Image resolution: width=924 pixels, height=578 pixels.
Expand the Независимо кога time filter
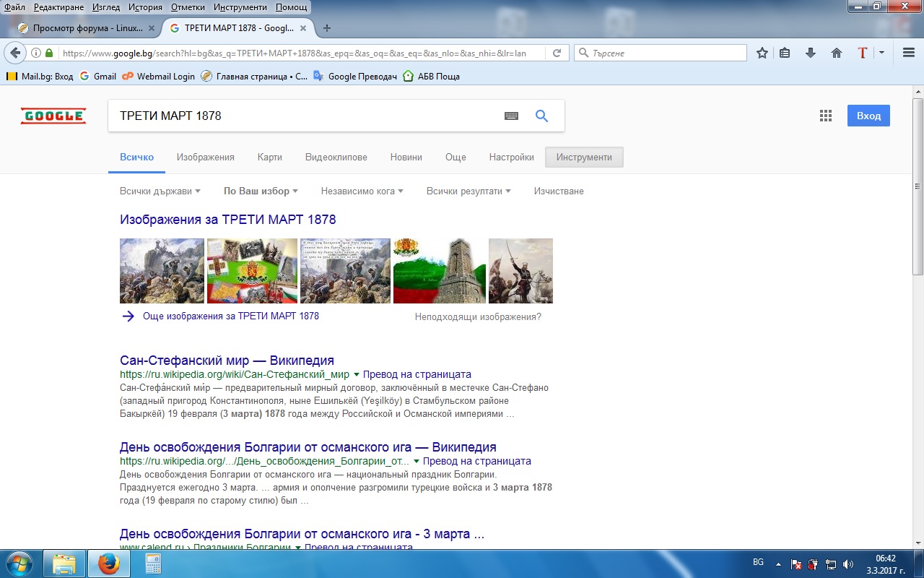click(362, 191)
